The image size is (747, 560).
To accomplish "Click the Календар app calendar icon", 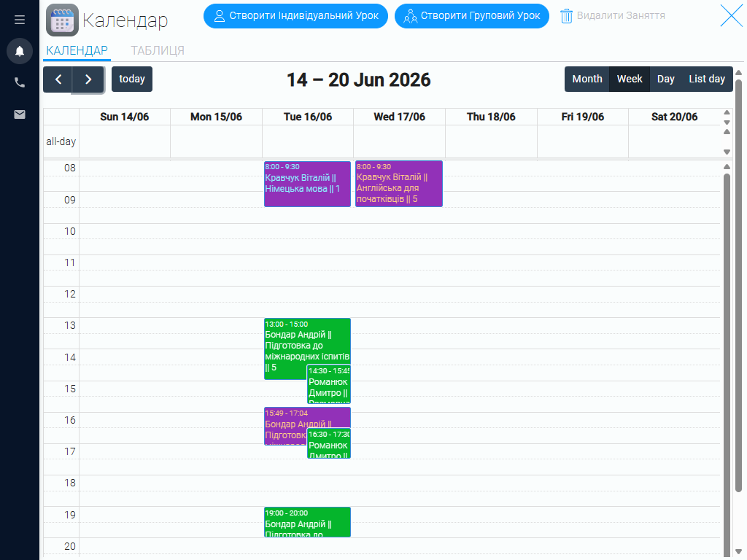I will (63, 20).
